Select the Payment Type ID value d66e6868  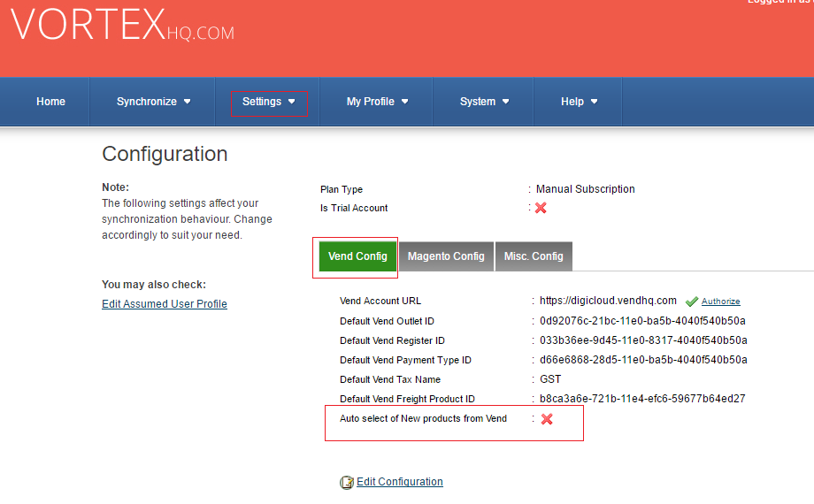[643, 360]
